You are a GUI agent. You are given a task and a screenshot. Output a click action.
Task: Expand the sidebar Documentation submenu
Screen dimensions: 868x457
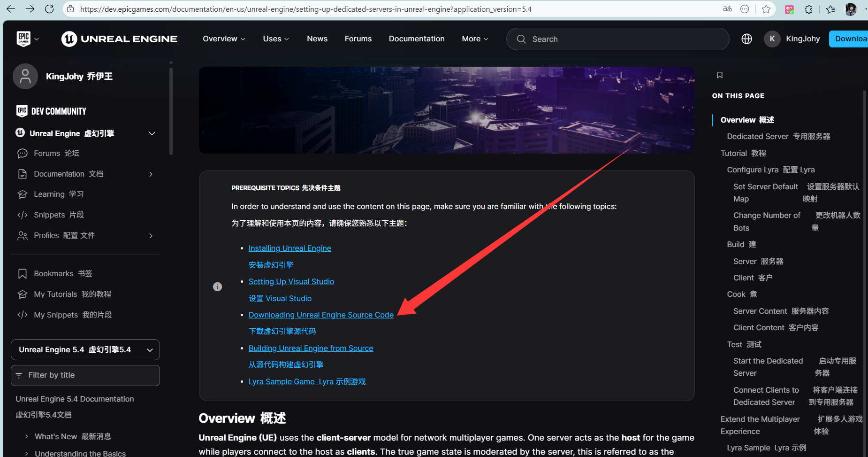pyautogui.click(x=151, y=174)
